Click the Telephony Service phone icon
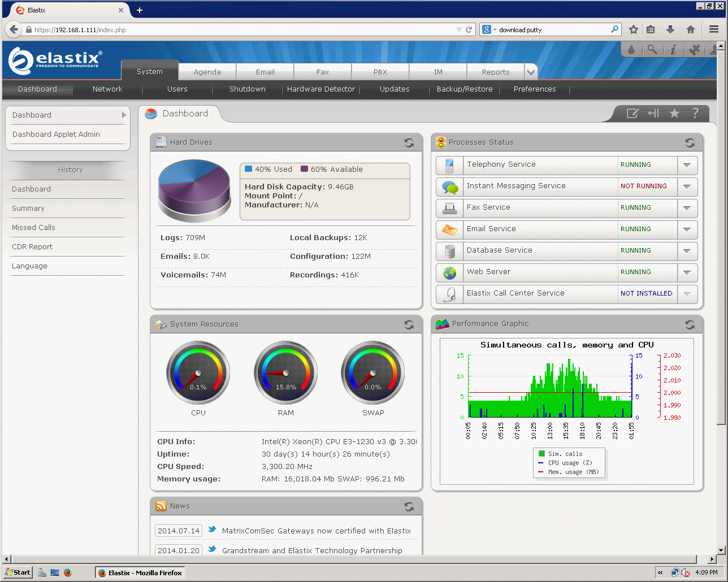 450,166
